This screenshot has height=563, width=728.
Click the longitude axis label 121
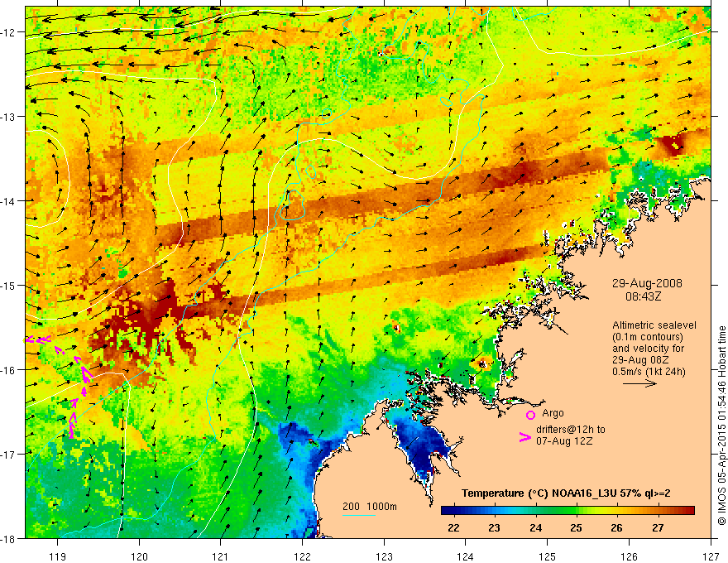[221, 556]
